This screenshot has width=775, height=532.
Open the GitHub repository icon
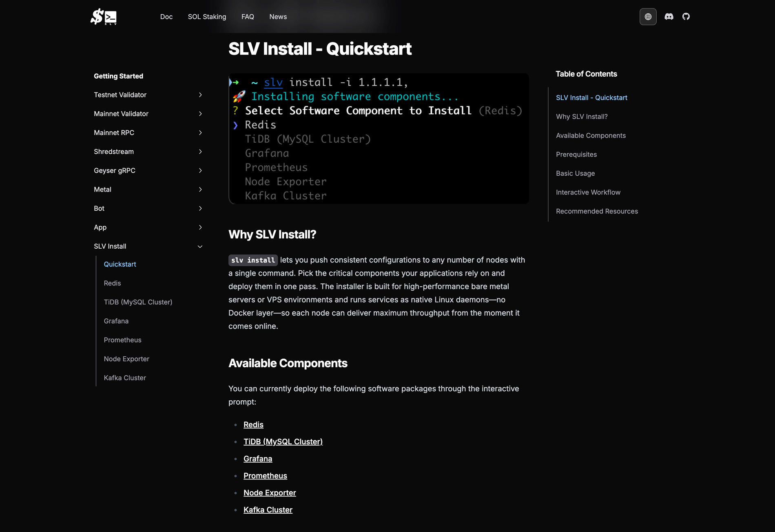(x=686, y=17)
